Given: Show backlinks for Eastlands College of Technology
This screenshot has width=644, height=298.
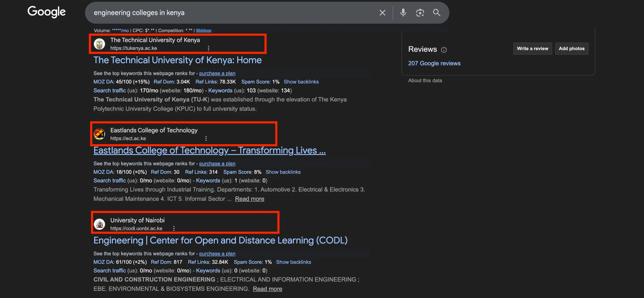Looking at the screenshot, I should pyautogui.click(x=283, y=172).
